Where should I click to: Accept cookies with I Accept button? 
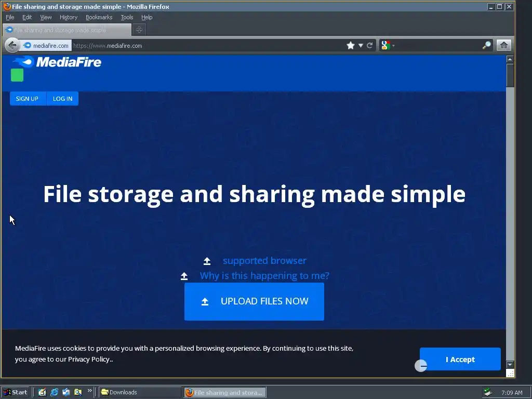(460, 360)
